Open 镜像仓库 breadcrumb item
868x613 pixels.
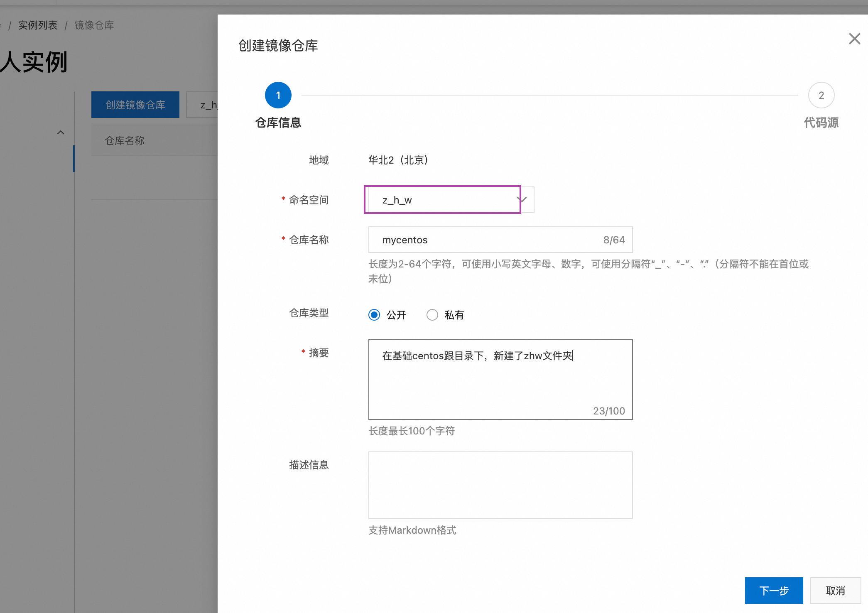click(94, 25)
